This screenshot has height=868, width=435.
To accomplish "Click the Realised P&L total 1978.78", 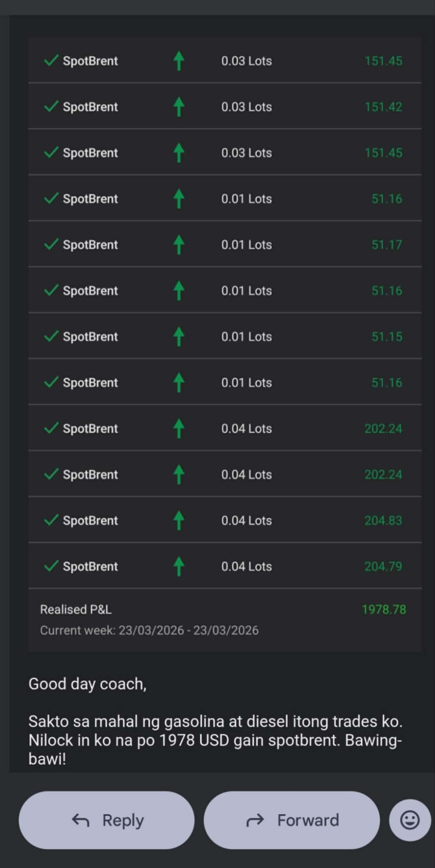I will pyautogui.click(x=383, y=609).
